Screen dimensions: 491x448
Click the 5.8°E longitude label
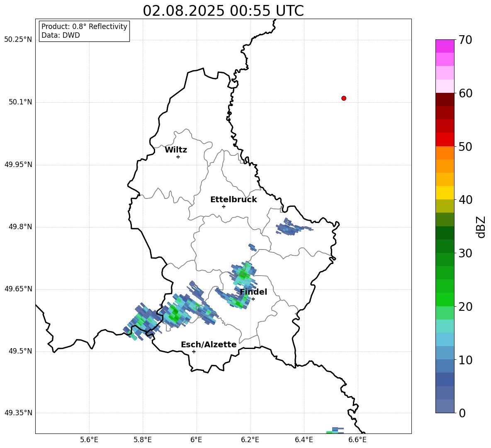click(143, 440)
